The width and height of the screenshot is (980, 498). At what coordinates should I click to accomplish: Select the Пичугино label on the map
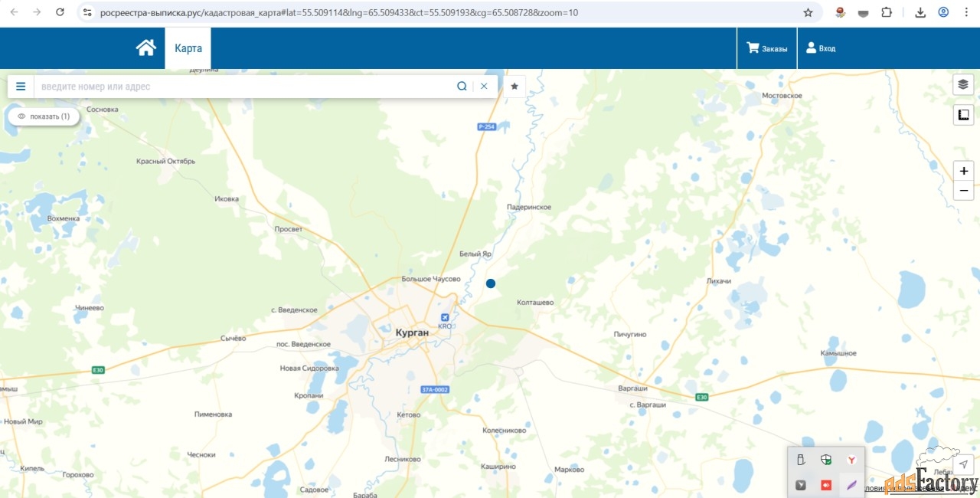[x=630, y=335]
